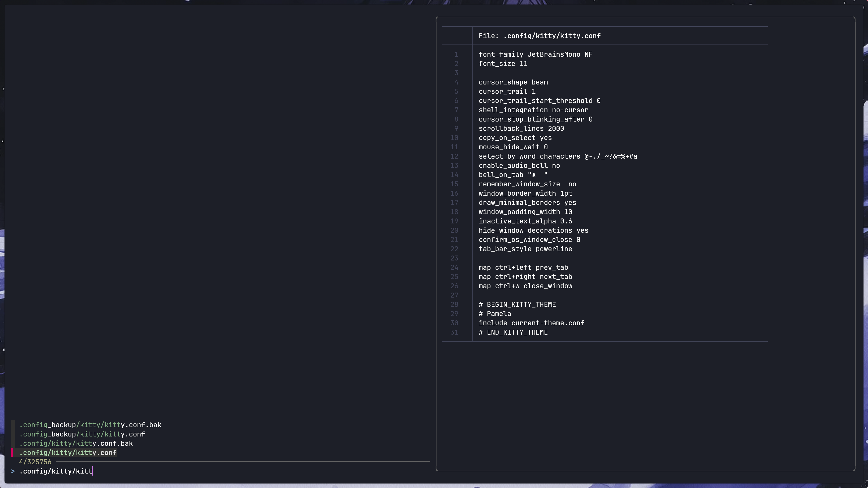Click the > prompt symbol
The width and height of the screenshot is (868, 488).
click(x=13, y=471)
